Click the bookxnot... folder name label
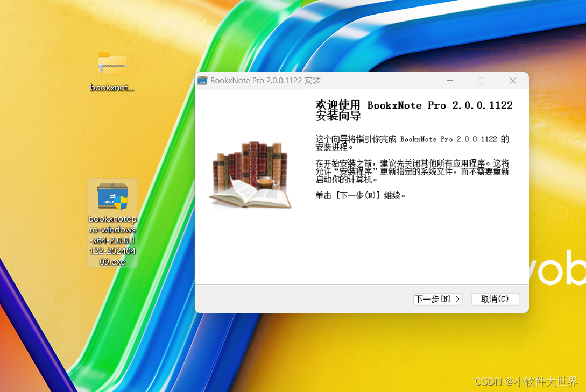The width and height of the screenshot is (586, 392). 112,88
